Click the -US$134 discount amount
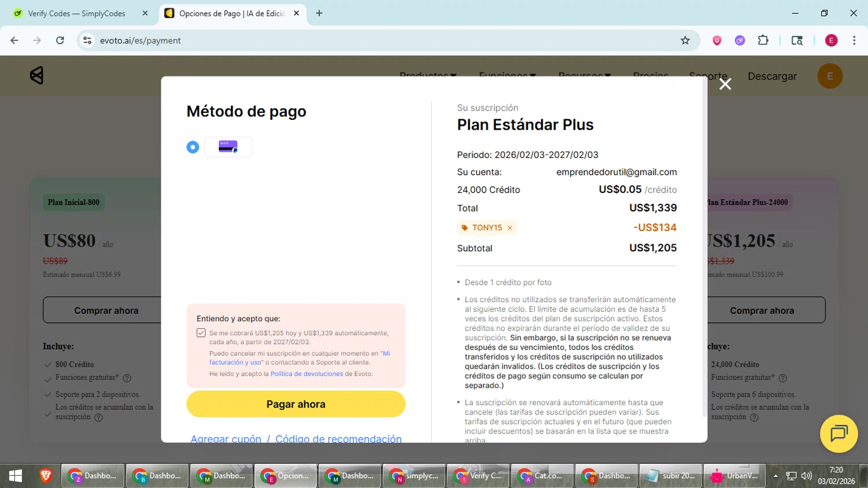 pos(654,228)
